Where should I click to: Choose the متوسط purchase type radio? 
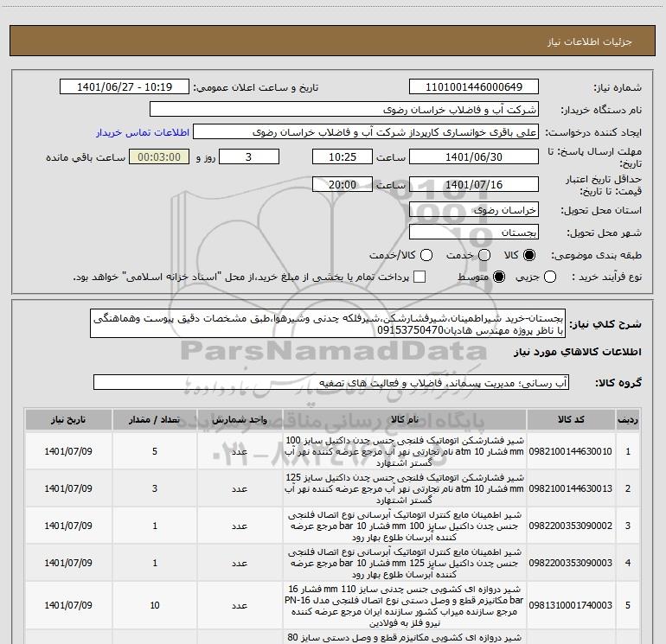tap(499, 277)
